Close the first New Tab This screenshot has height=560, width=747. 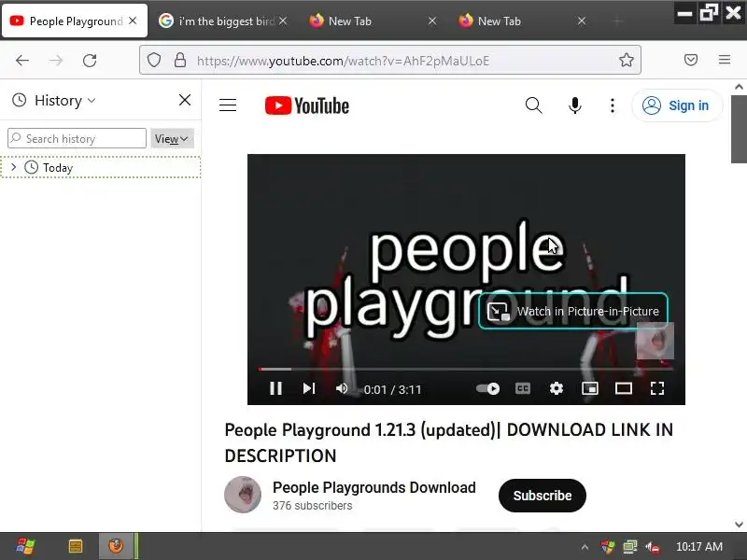click(432, 21)
